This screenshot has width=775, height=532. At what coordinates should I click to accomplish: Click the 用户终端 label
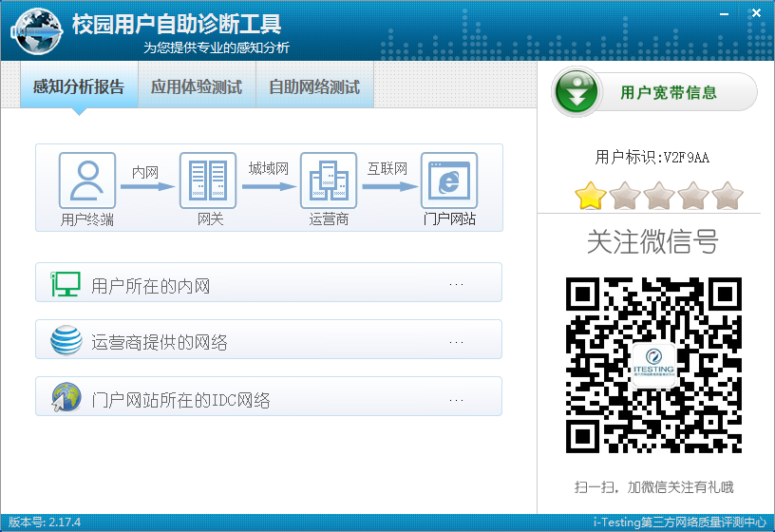(x=87, y=219)
